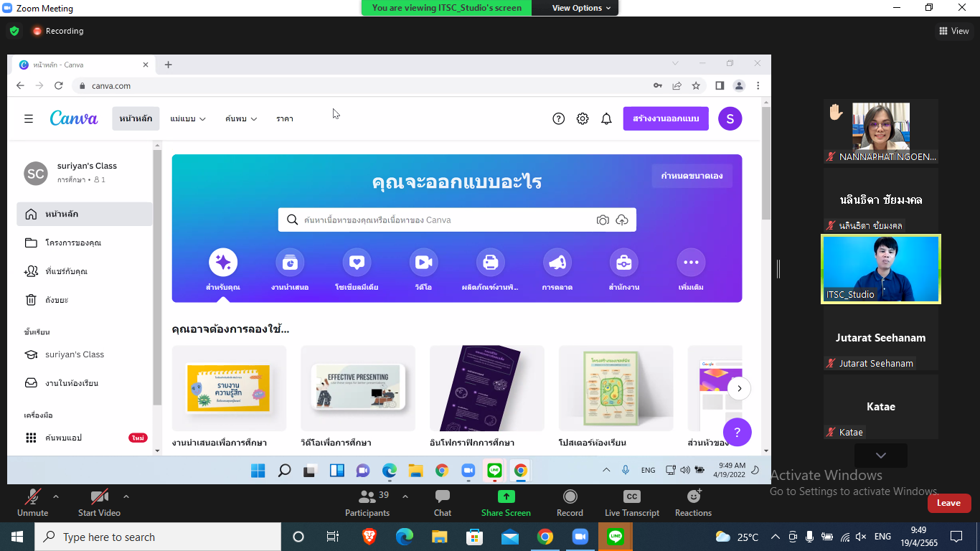This screenshot has width=980, height=551.
Task: Open Canva hamburger menu
Action: pos(29,119)
